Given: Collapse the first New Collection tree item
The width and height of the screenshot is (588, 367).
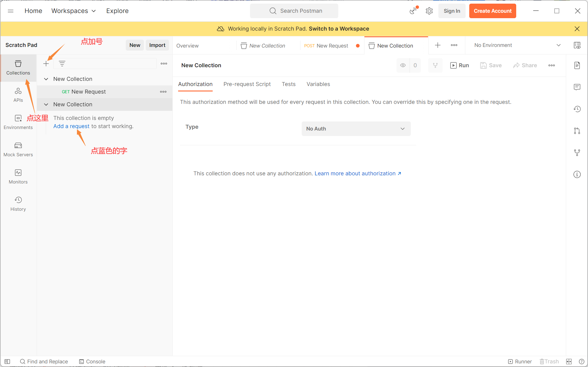Looking at the screenshot, I should (x=46, y=79).
